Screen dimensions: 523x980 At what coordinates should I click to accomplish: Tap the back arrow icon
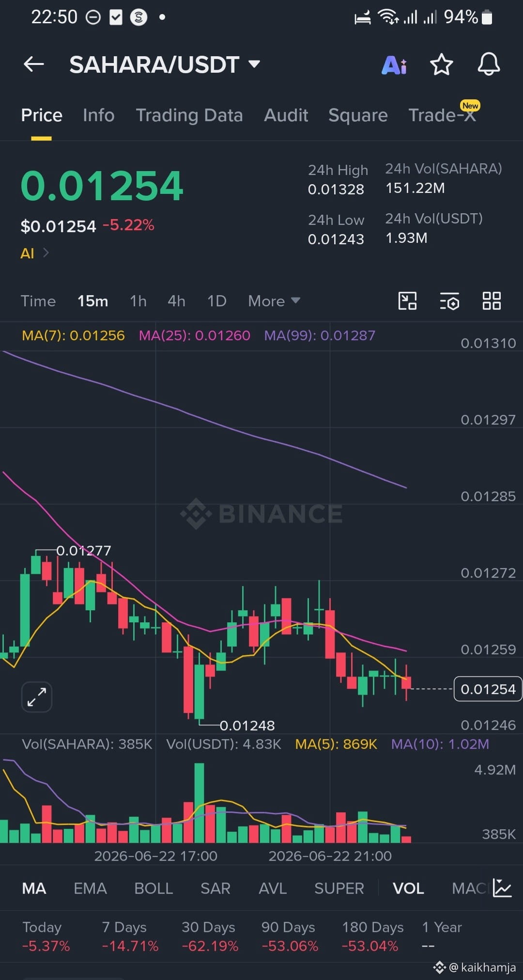pos(34,64)
